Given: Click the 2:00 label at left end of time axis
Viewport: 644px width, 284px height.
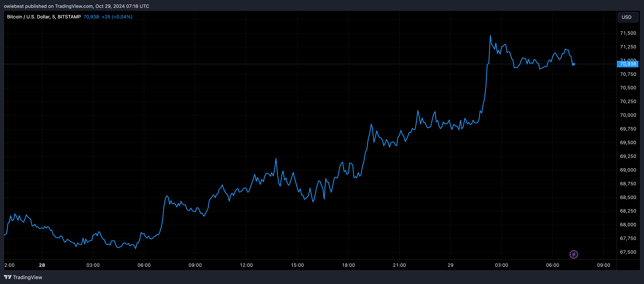Looking at the screenshot, I should tap(9, 265).
